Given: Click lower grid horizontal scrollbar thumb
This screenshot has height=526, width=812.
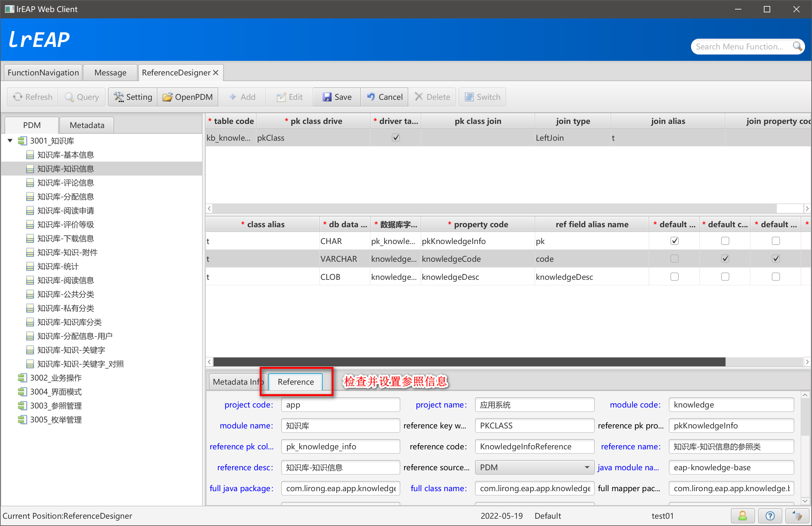Looking at the screenshot, I should (x=469, y=362).
